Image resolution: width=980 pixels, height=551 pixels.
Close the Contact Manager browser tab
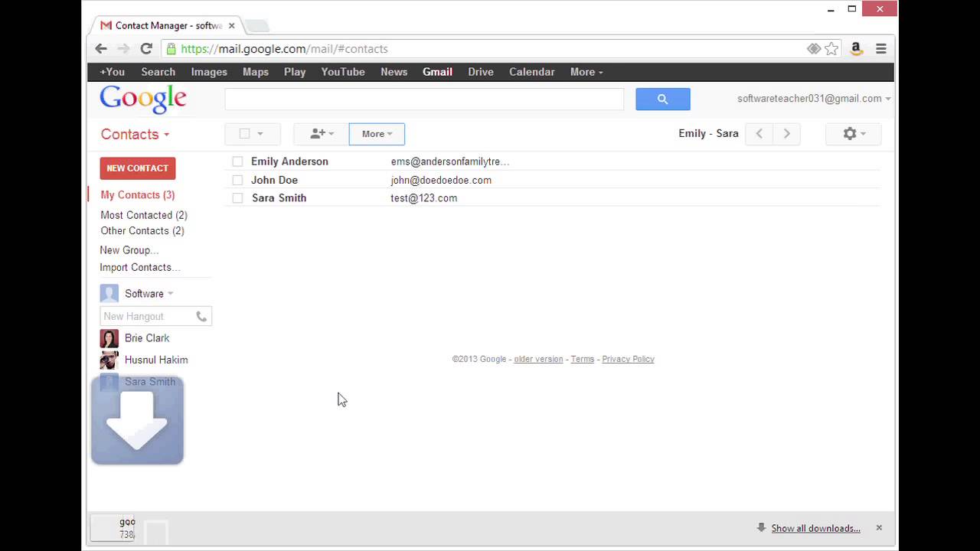231,25
